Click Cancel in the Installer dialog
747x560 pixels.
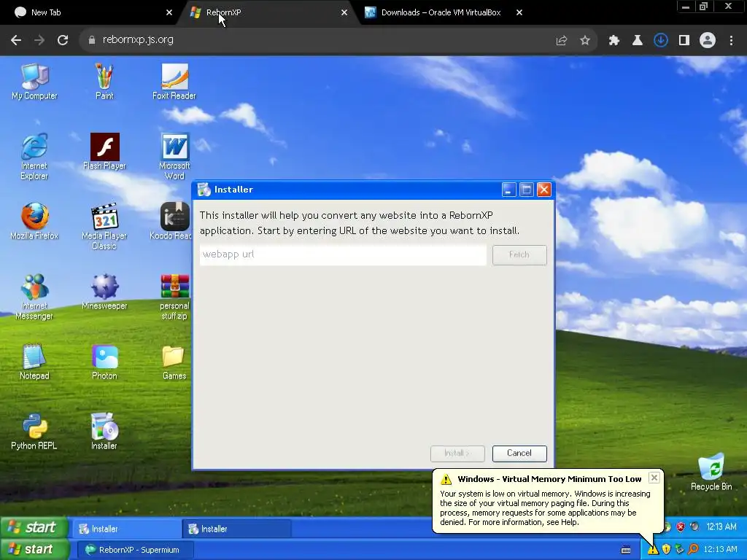[519, 454]
